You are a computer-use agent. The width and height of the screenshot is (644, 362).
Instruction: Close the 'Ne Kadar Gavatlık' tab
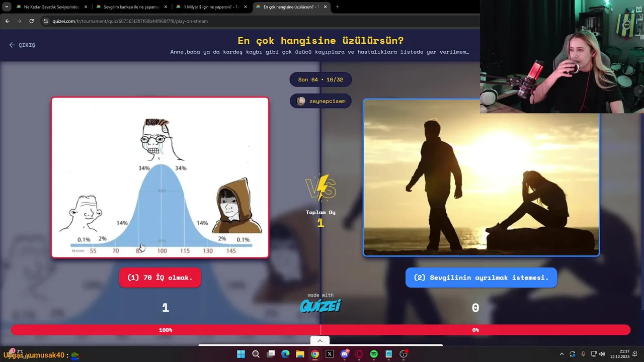click(x=86, y=7)
